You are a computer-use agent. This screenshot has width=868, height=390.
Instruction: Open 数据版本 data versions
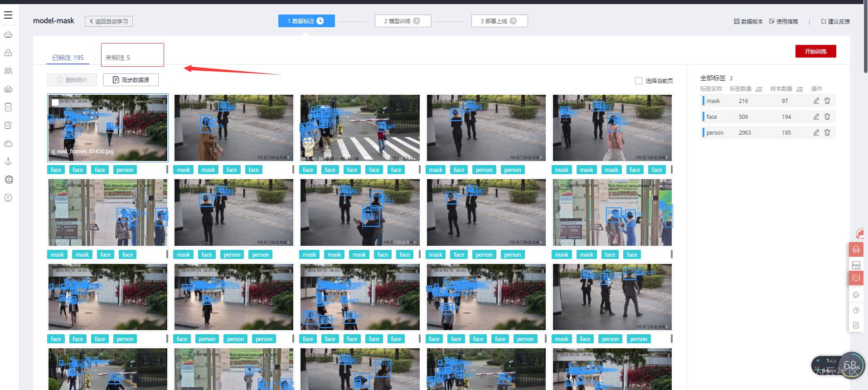tap(748, 21)
